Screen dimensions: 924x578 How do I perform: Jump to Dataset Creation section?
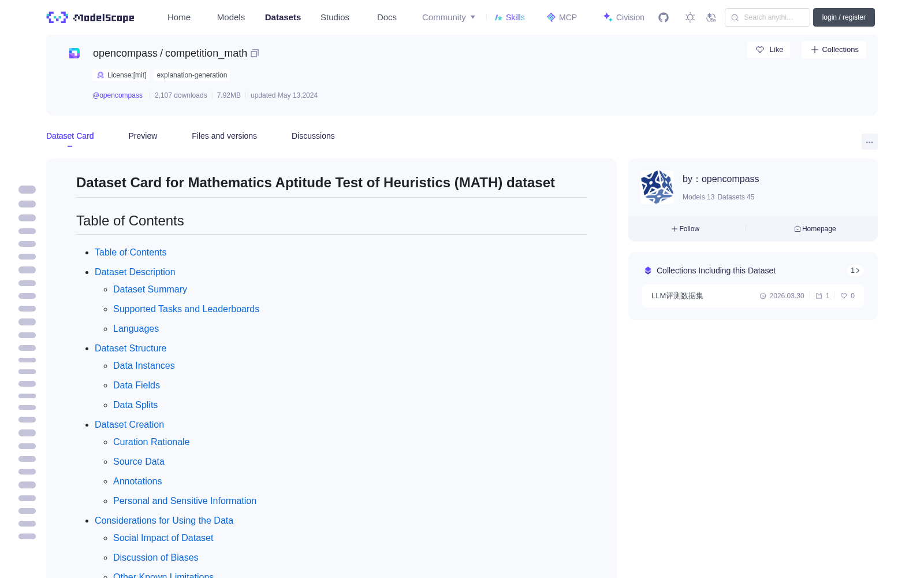pos(129,425)
